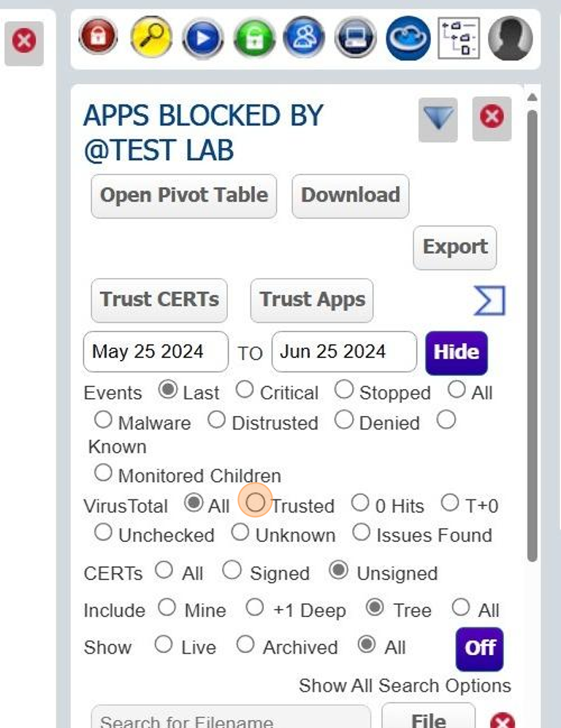The width and height of the screenshot is (561, 728).
Task: Open the tree diagram icon
Action: pos(459,38)
